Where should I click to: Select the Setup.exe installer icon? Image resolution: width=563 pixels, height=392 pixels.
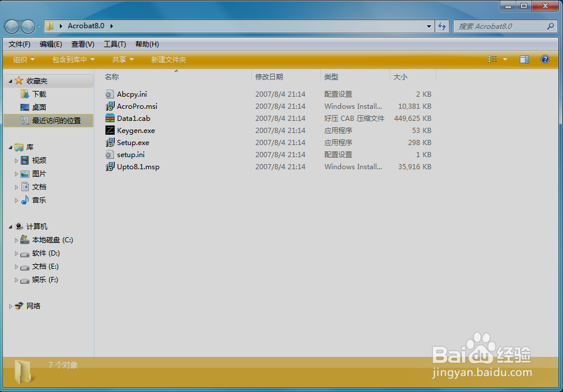tap(110, 142)
